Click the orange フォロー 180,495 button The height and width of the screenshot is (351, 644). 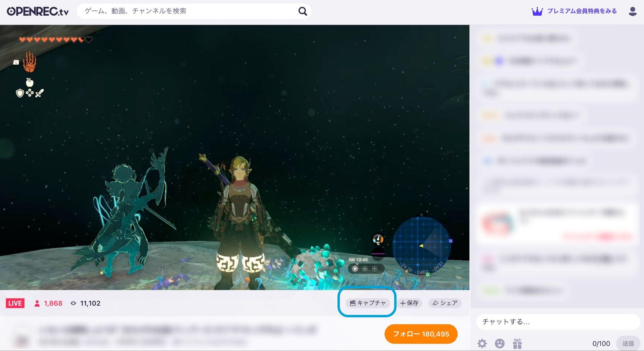click(421, 334)
